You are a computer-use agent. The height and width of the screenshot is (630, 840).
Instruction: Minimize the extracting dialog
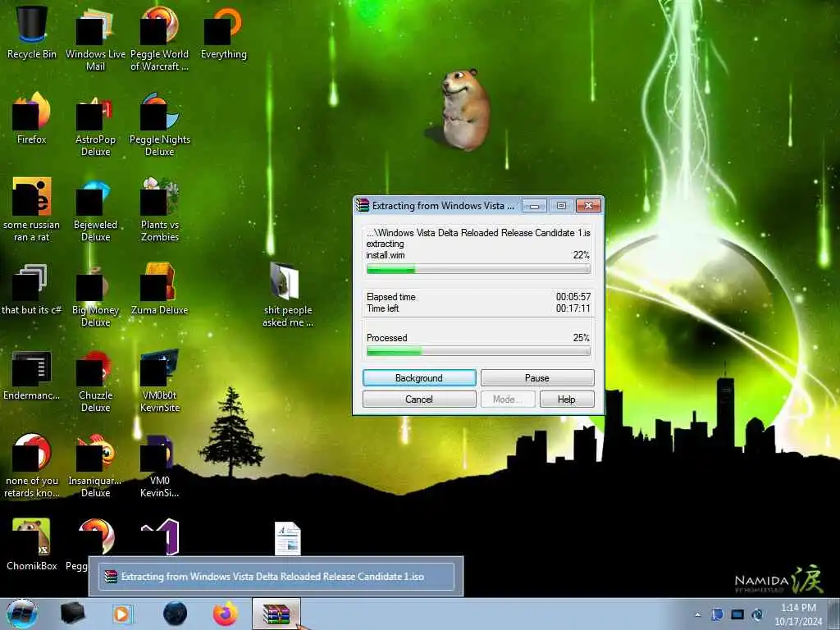pyautogui.click(x=533, y=206)
